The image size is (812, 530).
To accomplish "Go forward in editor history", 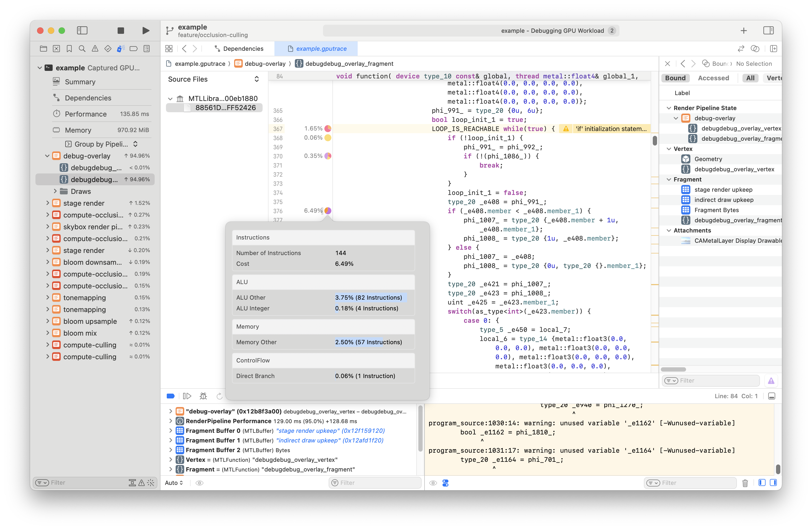I will [195, 48].
